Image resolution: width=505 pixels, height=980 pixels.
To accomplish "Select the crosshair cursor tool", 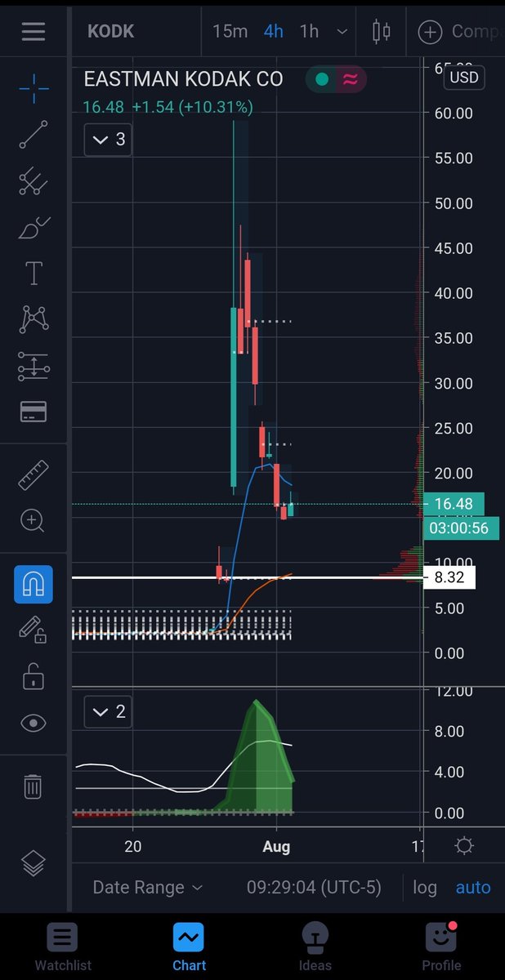I will pos(34,87).
